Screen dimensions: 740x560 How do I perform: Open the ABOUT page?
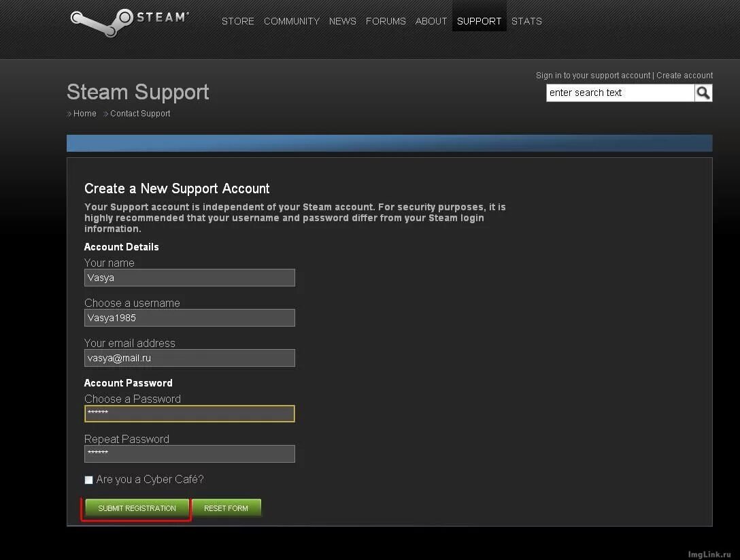pyautogui.click(x=431, y=21)
